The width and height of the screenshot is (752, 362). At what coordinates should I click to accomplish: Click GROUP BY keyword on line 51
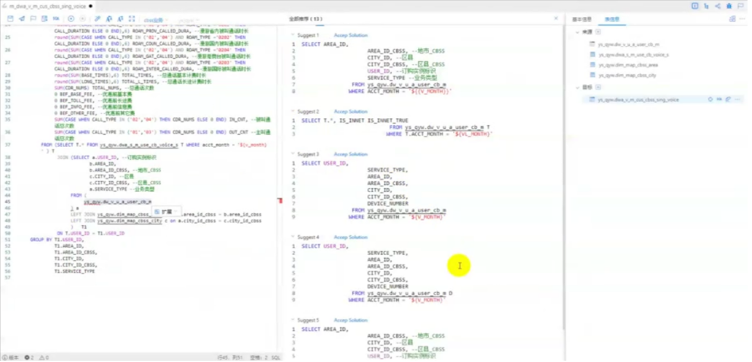pos(41,239)
